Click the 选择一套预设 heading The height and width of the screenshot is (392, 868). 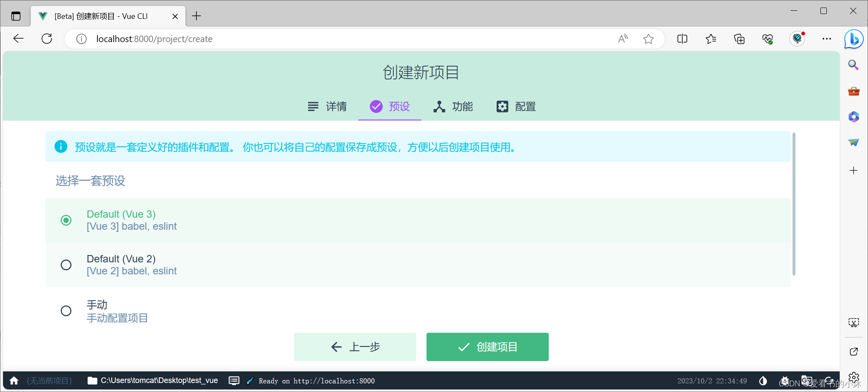[90, 181]
